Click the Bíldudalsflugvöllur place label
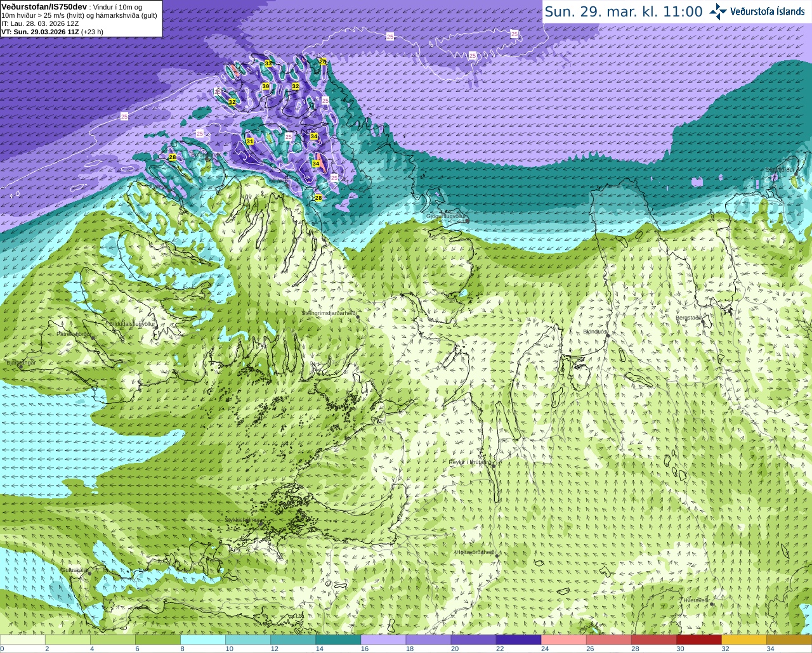This screenshot has width=812, height=653. (132, 324)
